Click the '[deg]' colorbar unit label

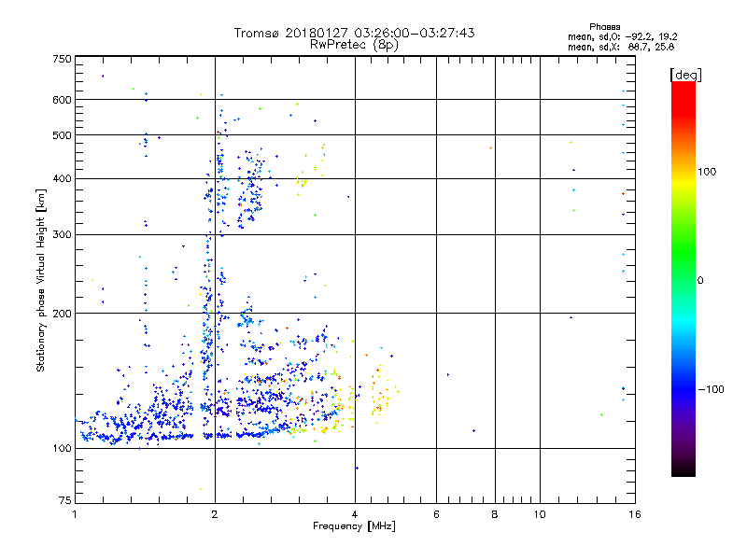[685, 76]
